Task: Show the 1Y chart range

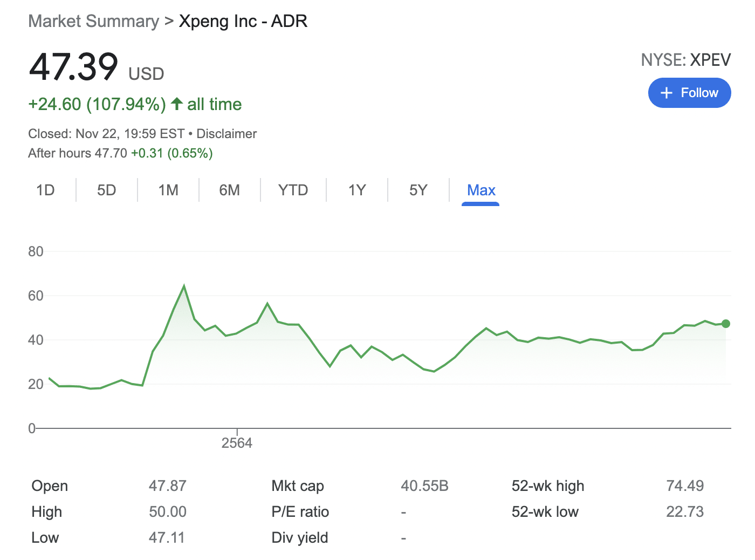Action: click(x=357, y=190)
